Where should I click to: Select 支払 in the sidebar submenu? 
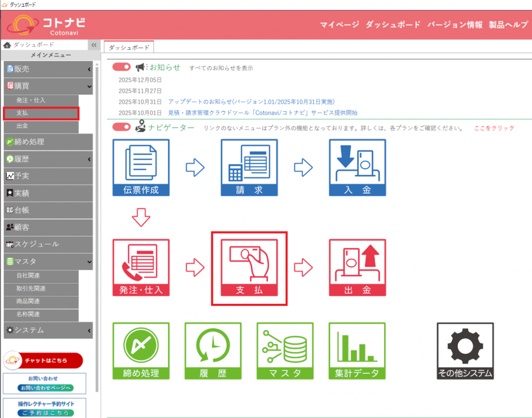pos(41,113)
